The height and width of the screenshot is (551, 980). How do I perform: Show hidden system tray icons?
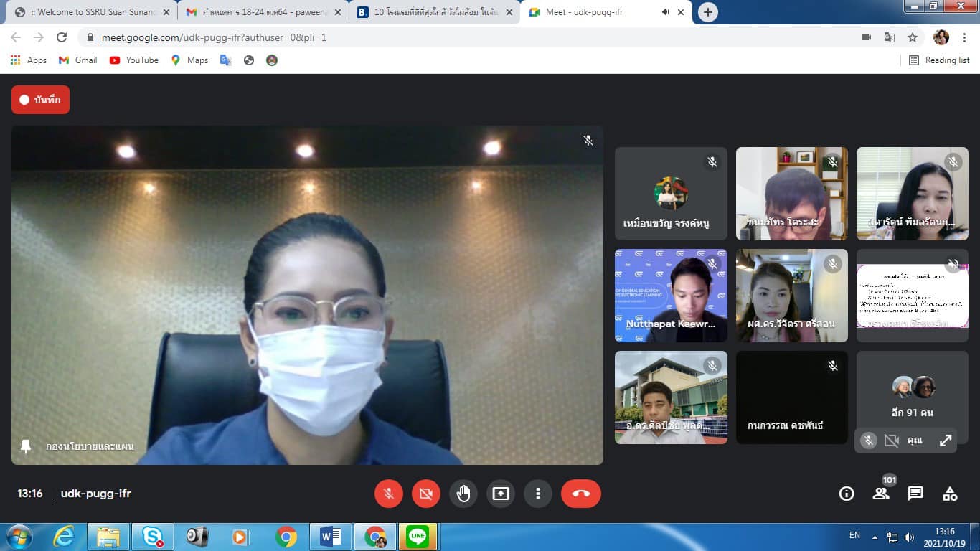(x=875, y=537)
